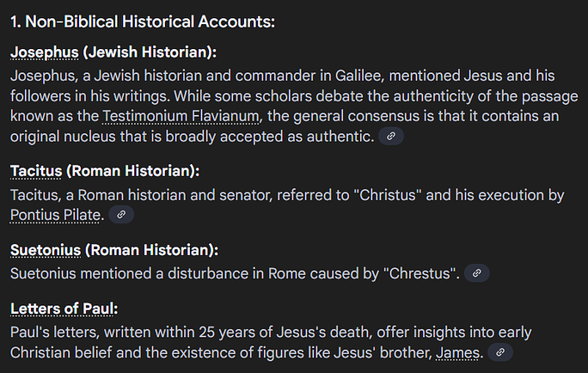Open the James link
Viewport: 588px width, 373px height.
(457, 353)
